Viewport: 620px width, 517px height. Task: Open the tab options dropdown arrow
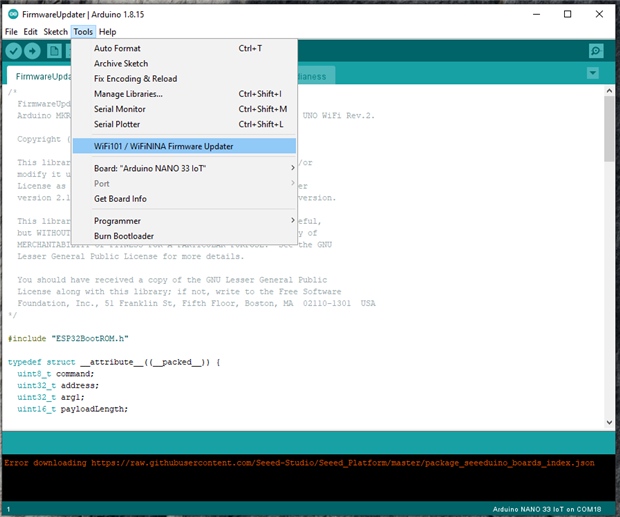tap(593, 74)
